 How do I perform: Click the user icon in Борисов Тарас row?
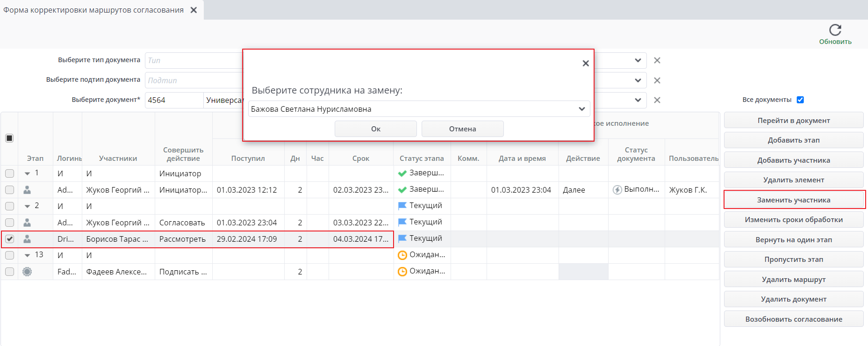[x=27, y=239]
